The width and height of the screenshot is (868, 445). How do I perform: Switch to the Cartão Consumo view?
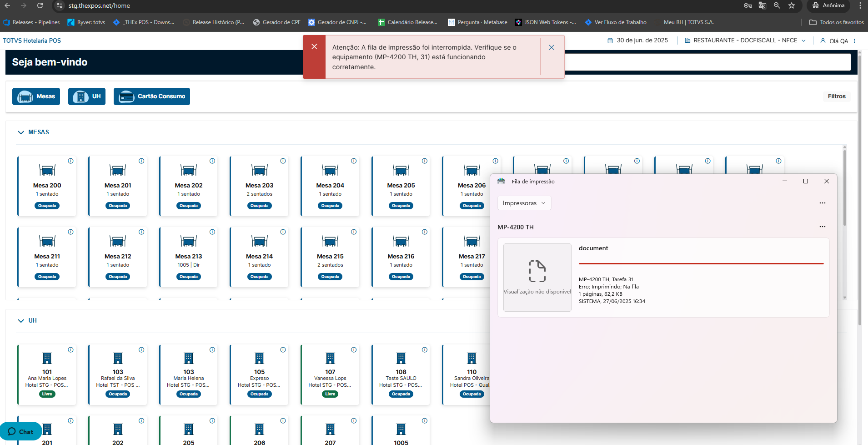[152, 96]
